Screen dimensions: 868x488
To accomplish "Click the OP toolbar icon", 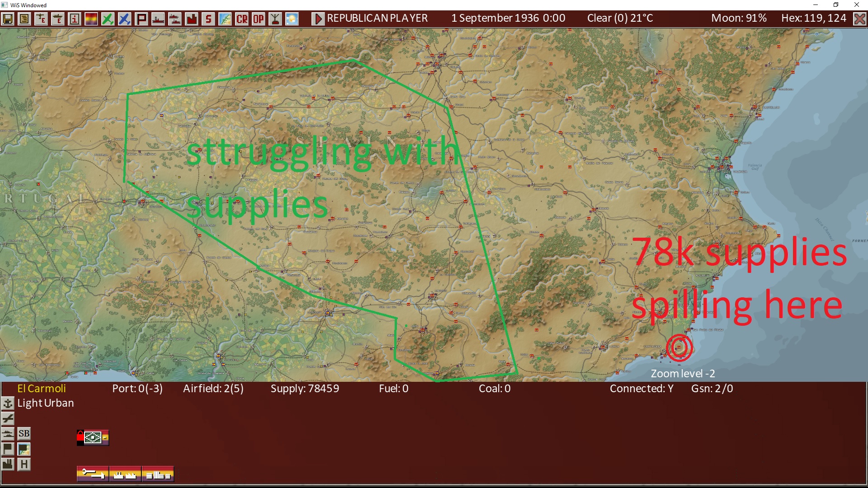I will point(258,19).
